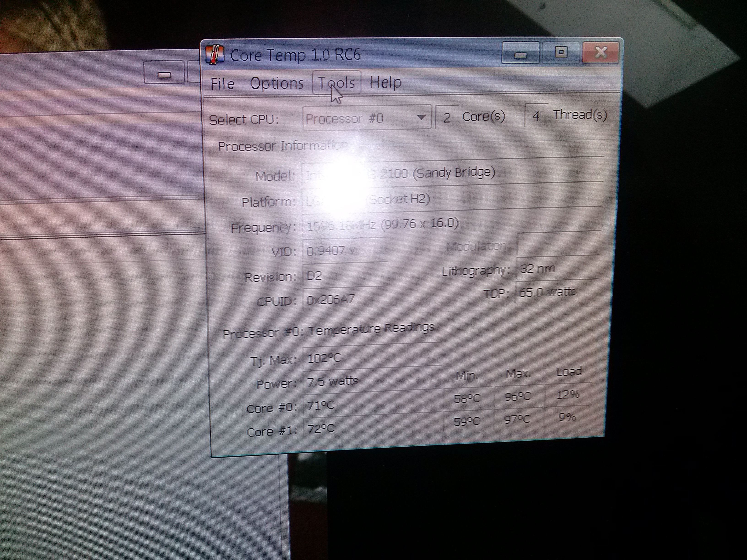Click the empty Modulation field
Viewport: 747px width, 560px height.
pyautogui.click(x=558, y=244)
